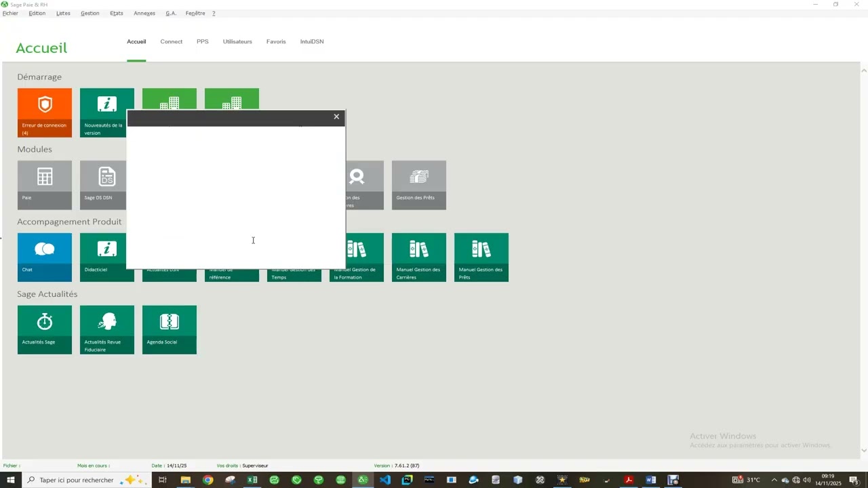Open File Explorer from the taskbar
This screenshot has height=488, width=868.
tap(185, 480)
